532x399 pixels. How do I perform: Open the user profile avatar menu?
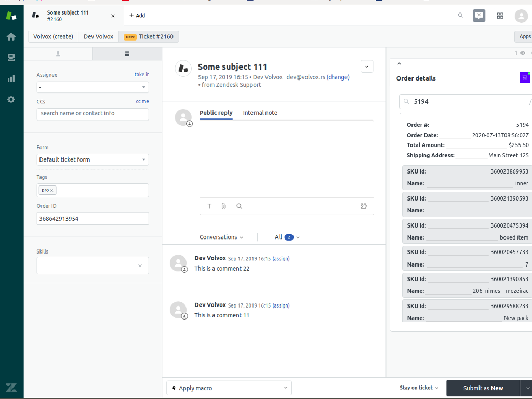(521, 16)
